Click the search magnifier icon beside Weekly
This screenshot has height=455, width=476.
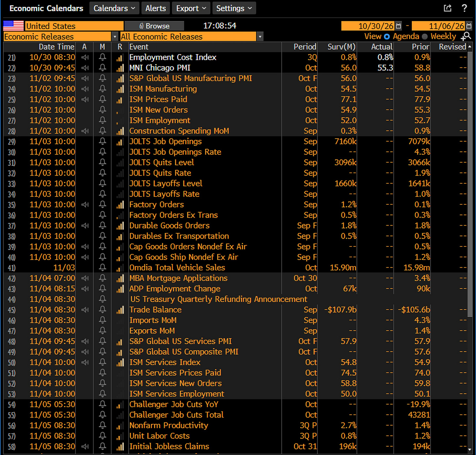[x=466, y=36]
